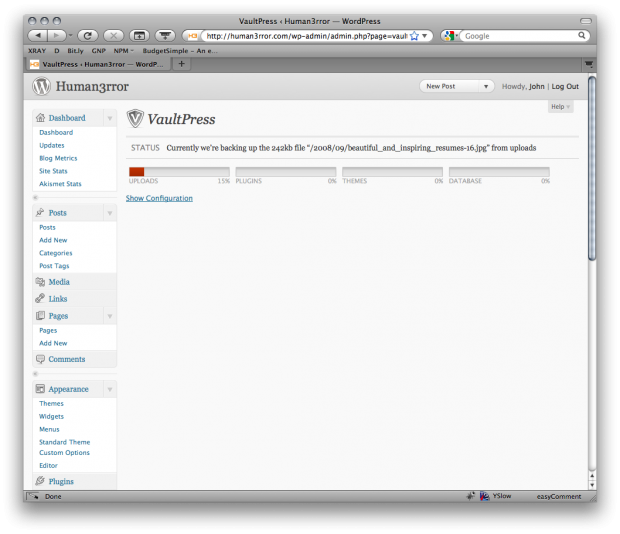Click the downloads toolbar icon
This screenshot has width=620, height=534.
[165, 36]
